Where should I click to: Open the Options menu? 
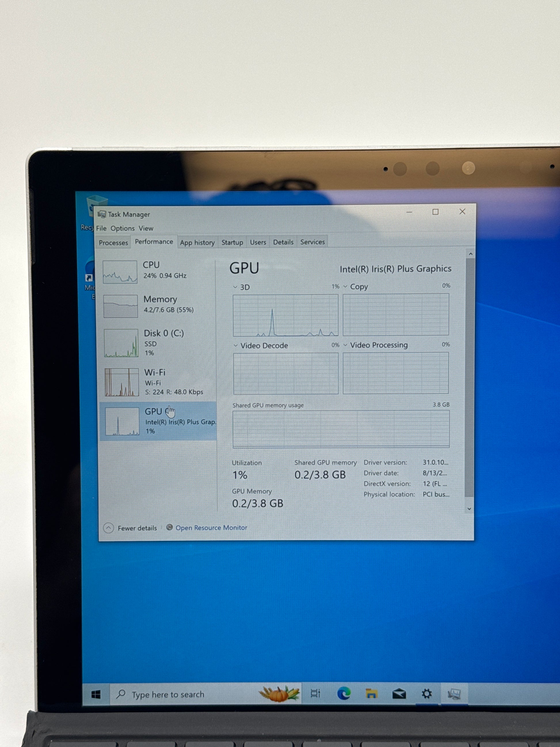(123, 228)
